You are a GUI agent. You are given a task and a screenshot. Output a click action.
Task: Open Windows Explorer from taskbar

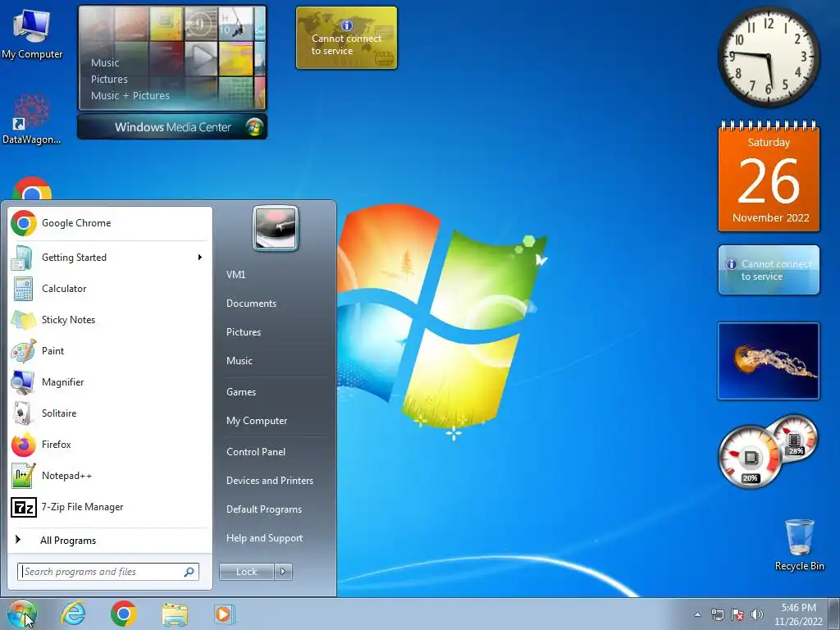pos(175,614)
